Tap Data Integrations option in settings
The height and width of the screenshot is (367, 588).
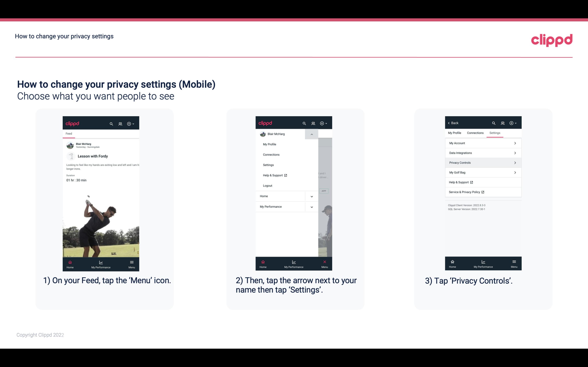[x=483, y=153]
